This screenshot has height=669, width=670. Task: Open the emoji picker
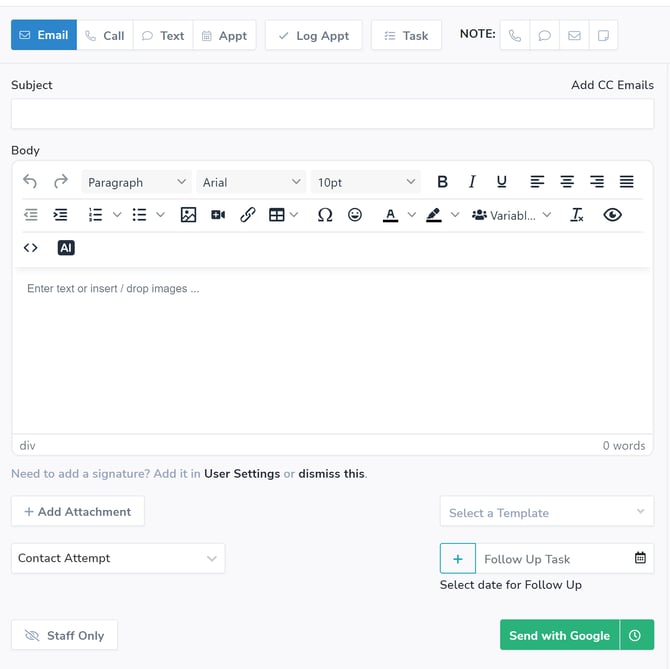[x=355, y=215]
